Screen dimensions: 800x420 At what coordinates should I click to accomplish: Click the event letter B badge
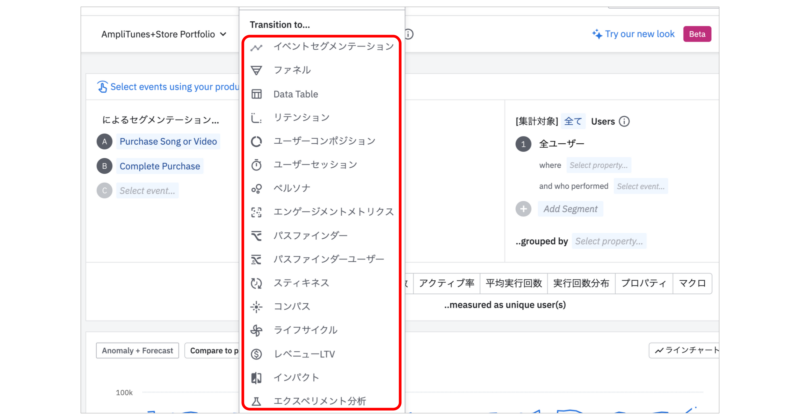pos(105,166)
